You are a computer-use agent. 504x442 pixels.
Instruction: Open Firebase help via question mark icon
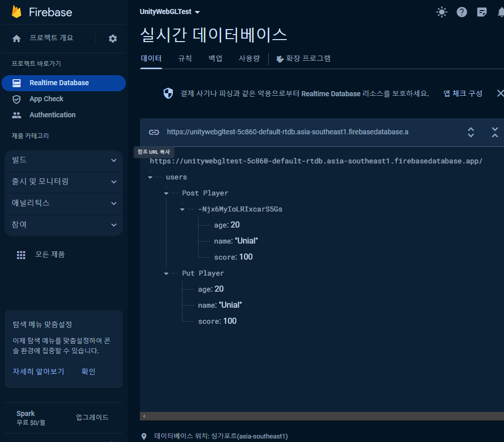click(x=461, y=12)
